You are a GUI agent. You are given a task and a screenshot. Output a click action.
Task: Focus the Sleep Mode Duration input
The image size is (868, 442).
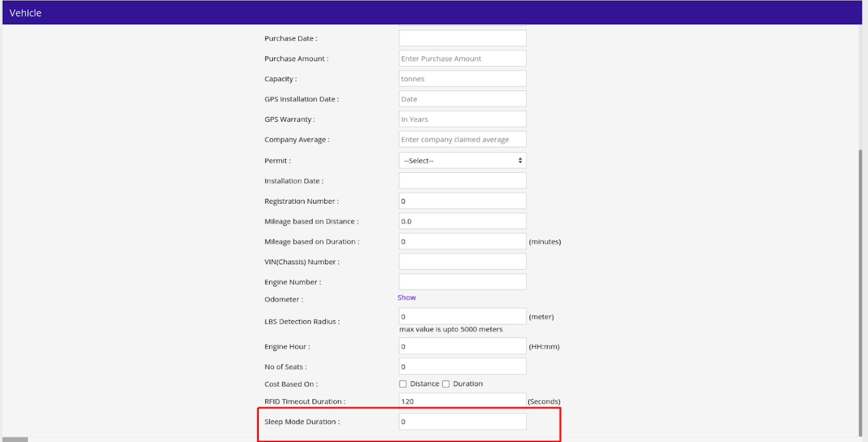[462, 422]
